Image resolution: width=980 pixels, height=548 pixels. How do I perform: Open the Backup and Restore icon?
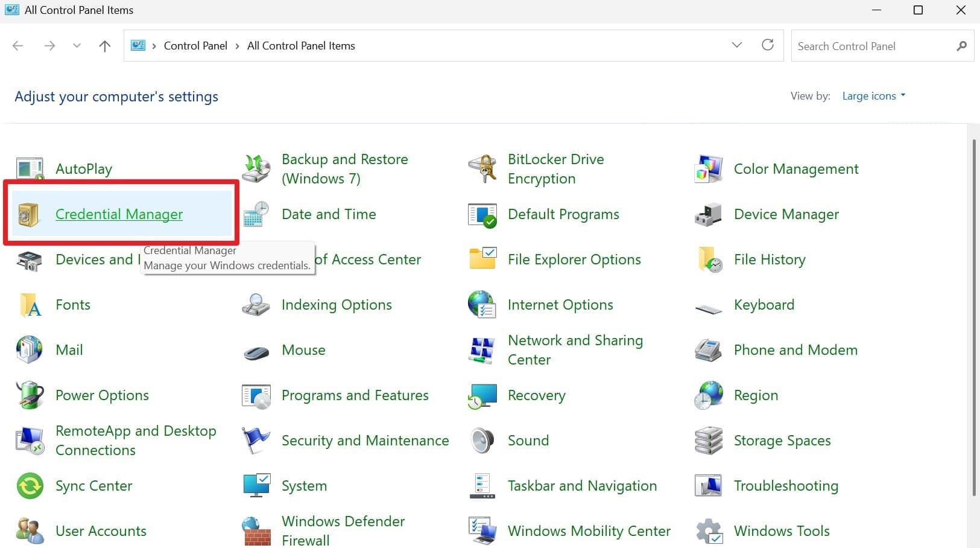pos(256,169)
